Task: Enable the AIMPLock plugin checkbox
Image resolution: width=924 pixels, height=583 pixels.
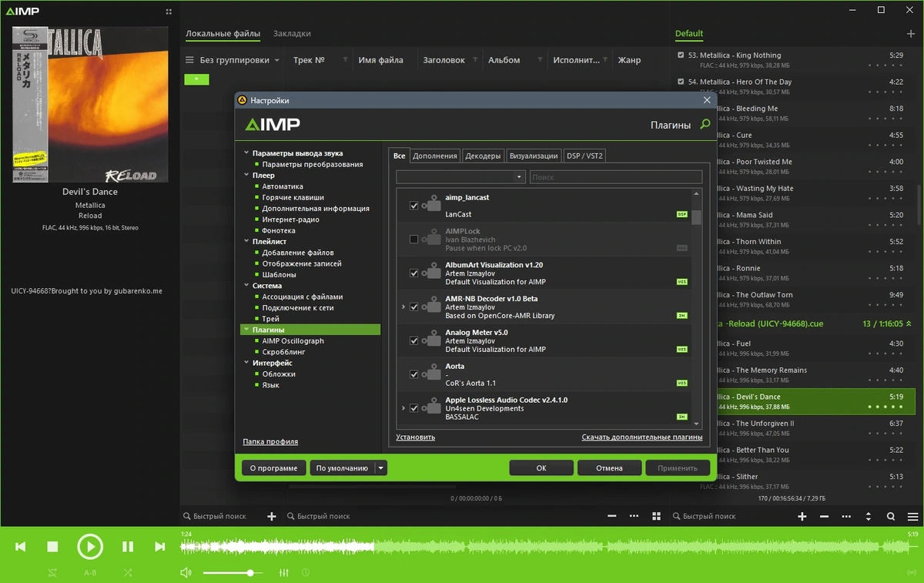Action: (x=414, y=240)
